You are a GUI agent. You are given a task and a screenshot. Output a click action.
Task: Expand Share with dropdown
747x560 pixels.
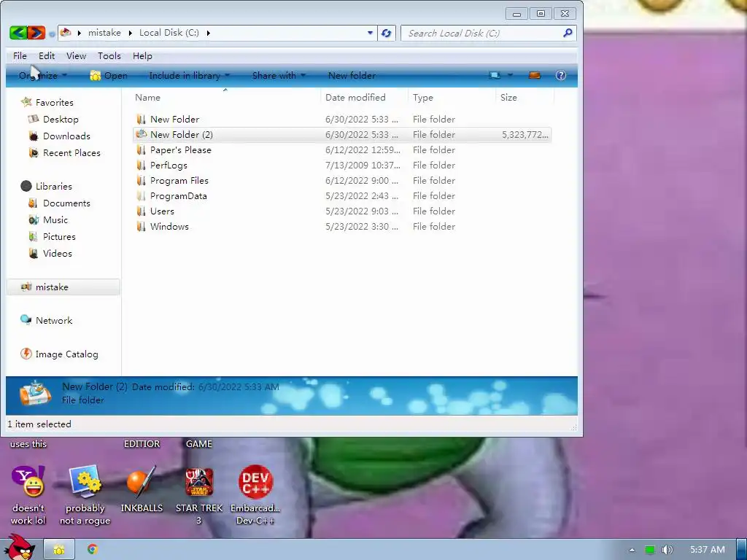pyautogui.click(x=279, y=75)
